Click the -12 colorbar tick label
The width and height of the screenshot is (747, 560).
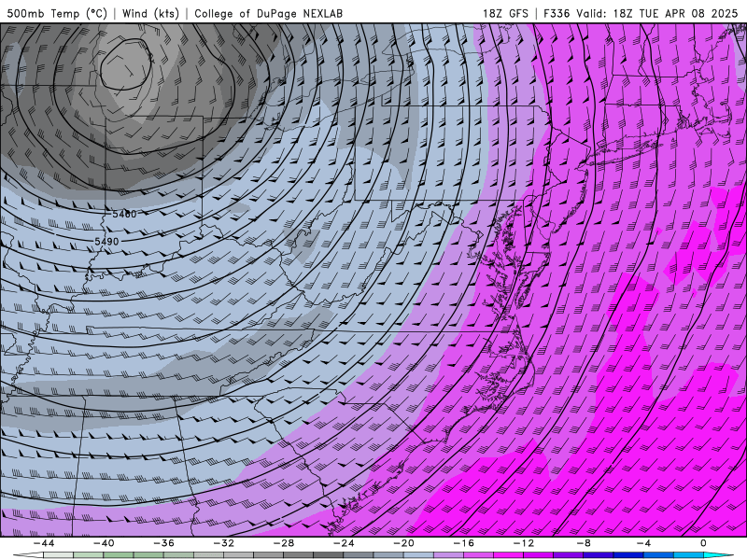click(x=524, y=543)
